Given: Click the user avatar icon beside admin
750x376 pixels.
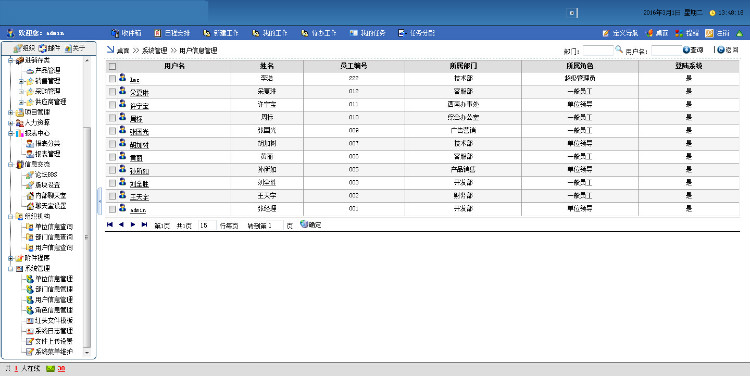Looking at the screenshot, I should pyautogui.click(x=122, y=208).
